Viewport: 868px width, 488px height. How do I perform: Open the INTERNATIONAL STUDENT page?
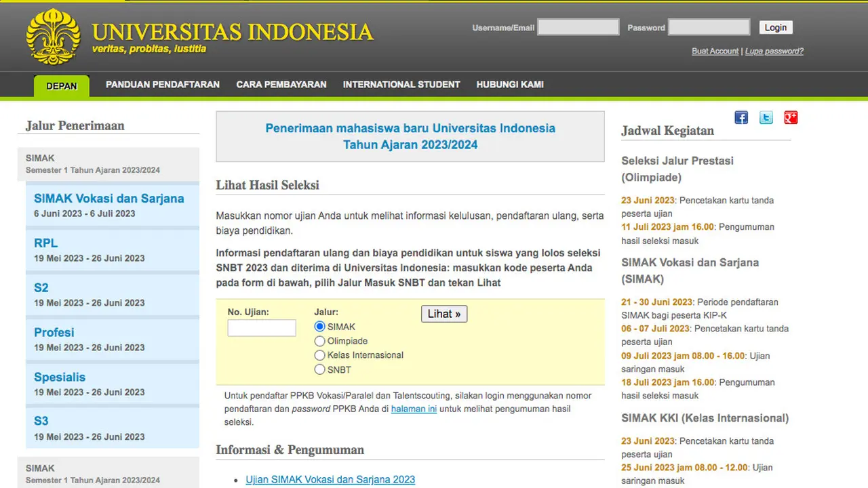click(x=401, y=84)
